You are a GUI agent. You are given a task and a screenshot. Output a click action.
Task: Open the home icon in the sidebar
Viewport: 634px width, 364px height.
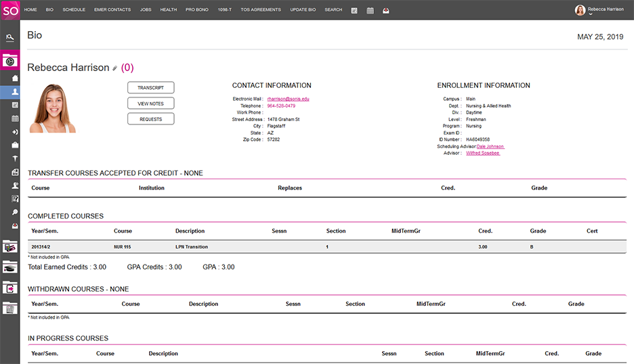[15, 78]
